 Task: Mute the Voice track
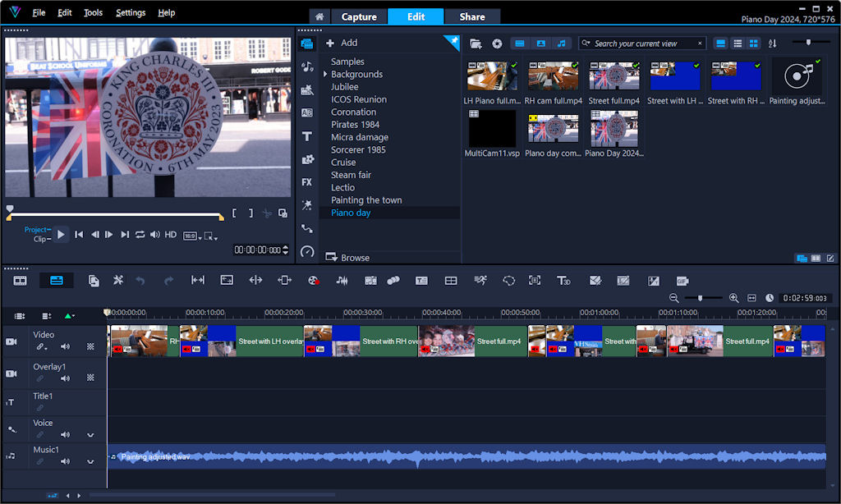65,435
